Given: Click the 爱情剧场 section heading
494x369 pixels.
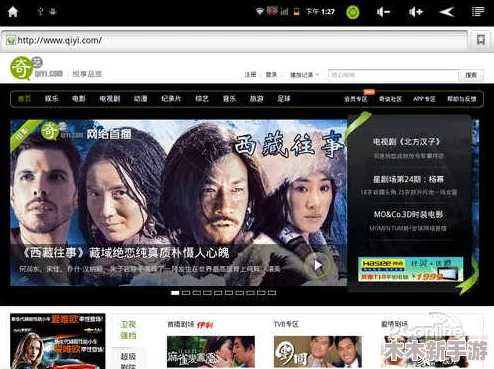Looking at the screenshot, I should 395,324.
